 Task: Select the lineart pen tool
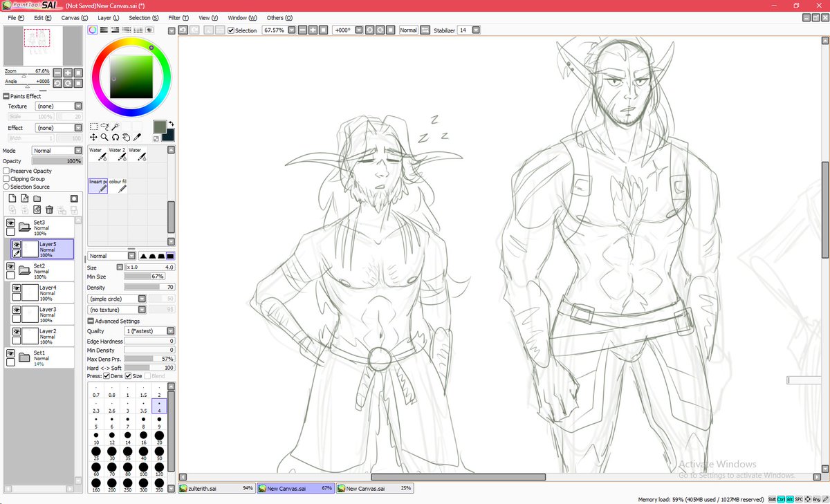[x=98, y=185]
